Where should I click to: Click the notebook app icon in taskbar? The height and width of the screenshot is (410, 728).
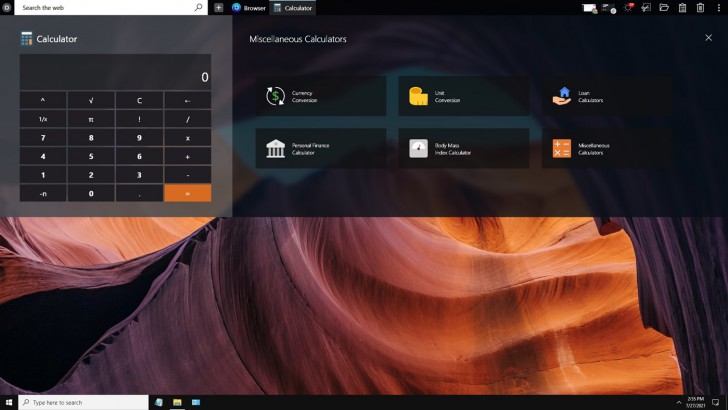pyautogui.click(x=159, y=402)
